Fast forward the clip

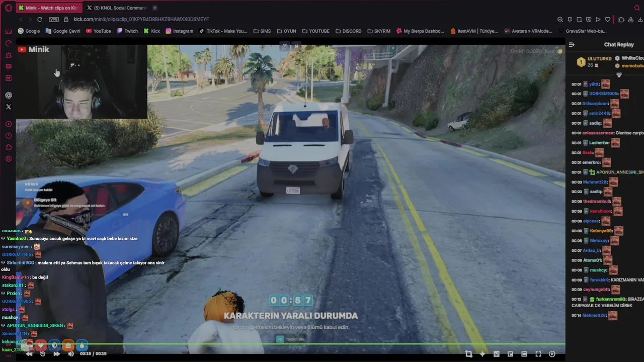(x=56, y=353)
